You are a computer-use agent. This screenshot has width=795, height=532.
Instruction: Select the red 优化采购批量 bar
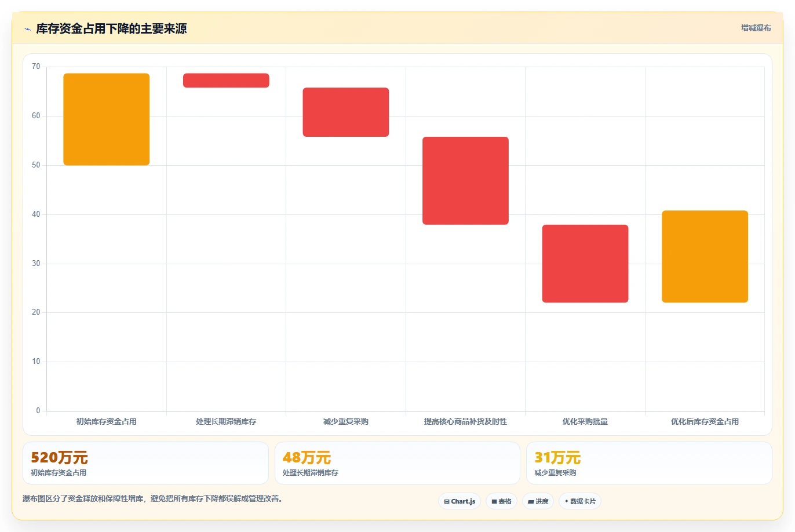tap(585, 264)
